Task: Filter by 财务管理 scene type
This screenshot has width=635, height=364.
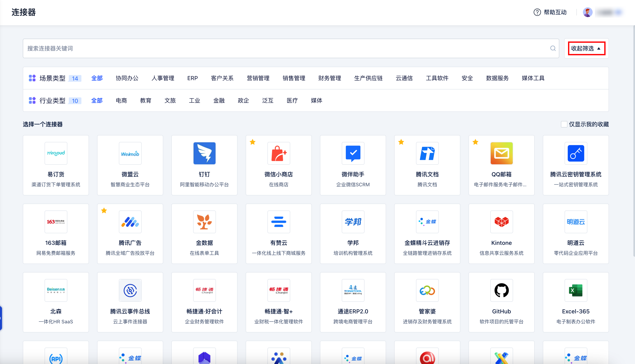Action: [330, 78]
